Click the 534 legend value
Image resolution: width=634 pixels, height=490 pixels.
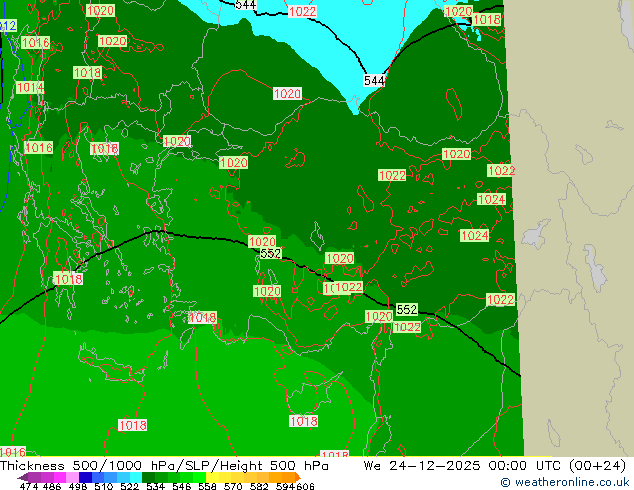pyautogui.click(x=155, y=486)
